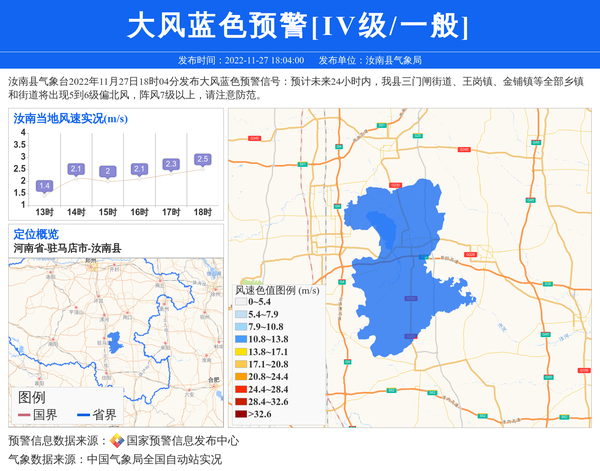The width and height of the screenshot is (600, 471).
Task: Click the small blue region in overview map
Action: [x=114, y=343]
